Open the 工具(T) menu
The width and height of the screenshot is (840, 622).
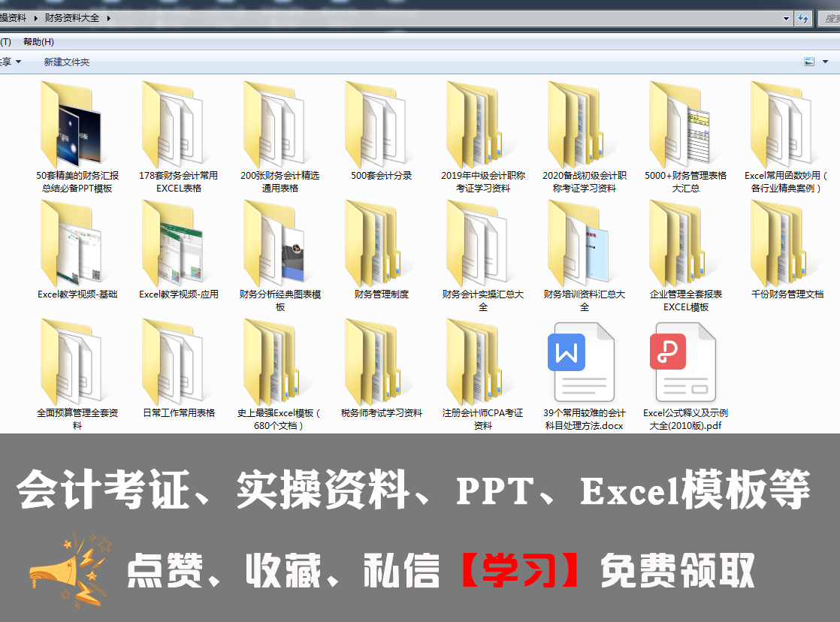[6, 42]
